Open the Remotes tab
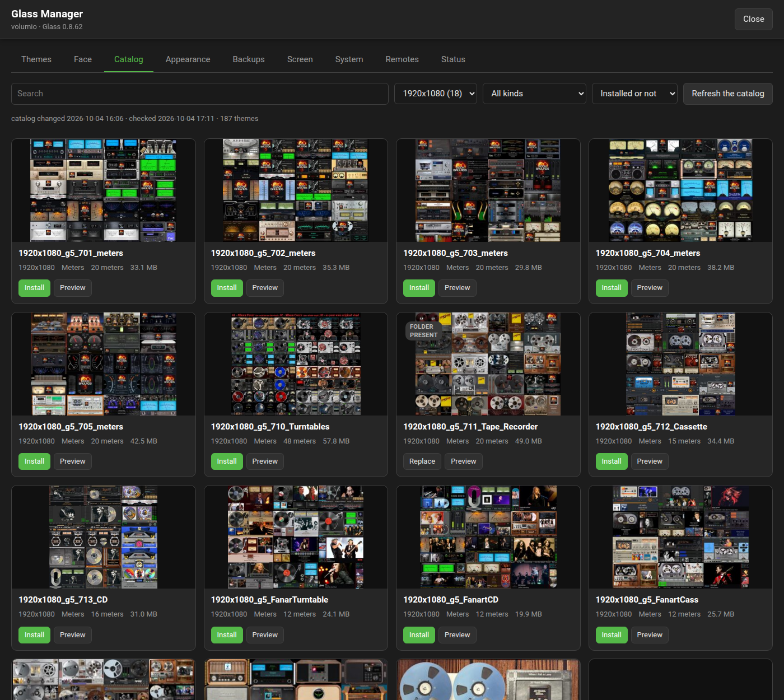The height and width of the screenshot is (700, 784). [x=402, y=59]
